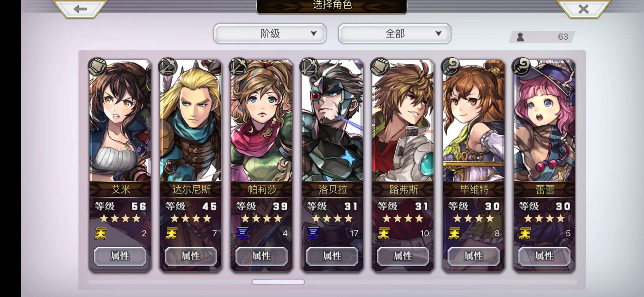Select the 帕莉莎 character portrait

261,121
